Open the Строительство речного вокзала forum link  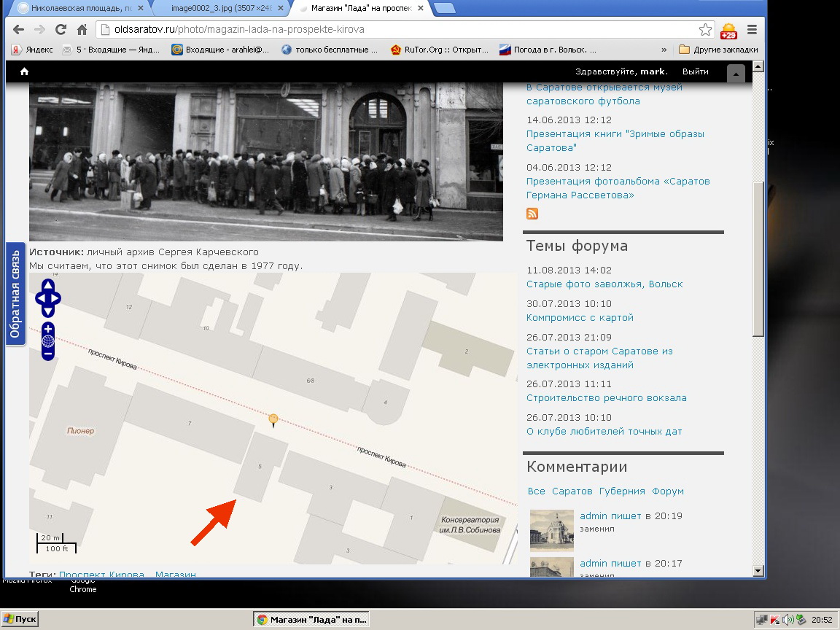pos(606,398)
